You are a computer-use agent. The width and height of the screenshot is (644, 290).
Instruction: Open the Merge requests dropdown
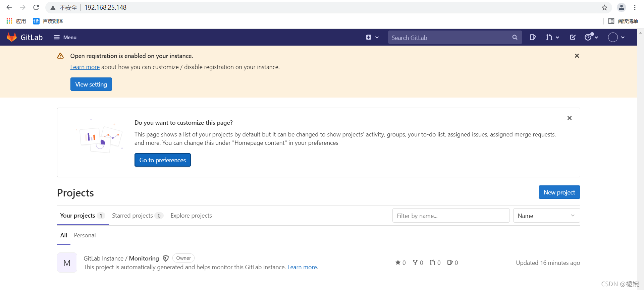pos(552,37)
